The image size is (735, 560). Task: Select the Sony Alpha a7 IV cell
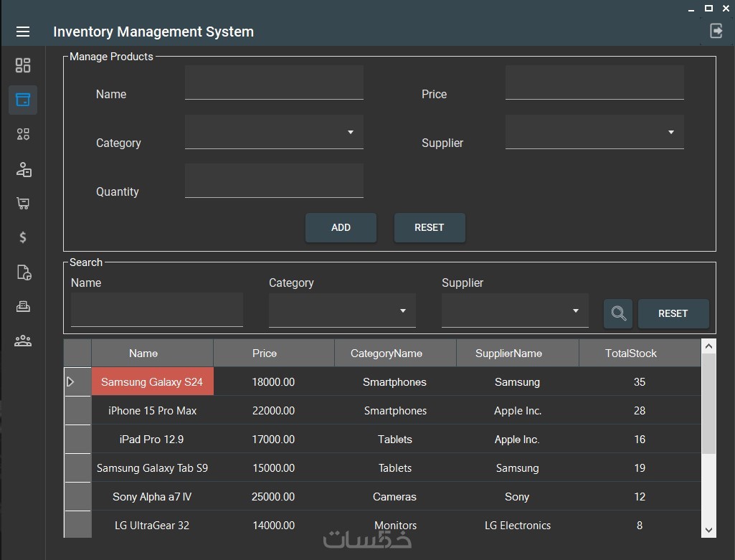[x=152, y=496]
